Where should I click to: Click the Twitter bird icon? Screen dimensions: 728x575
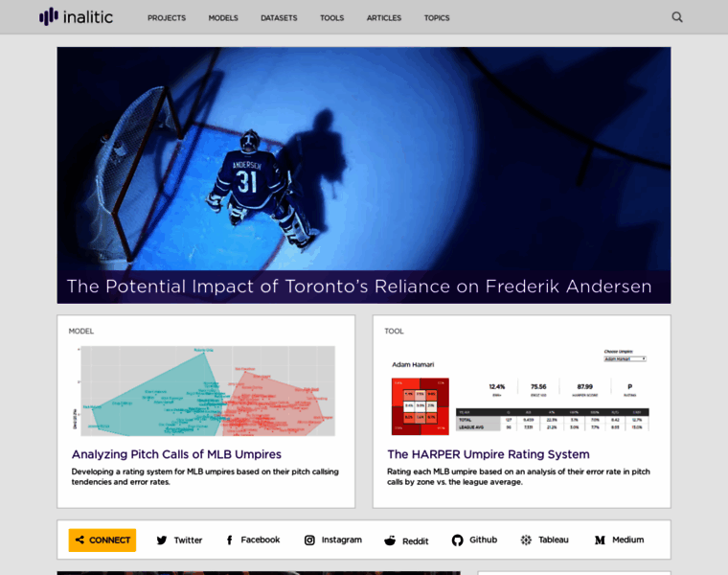[x=162, y=540]
